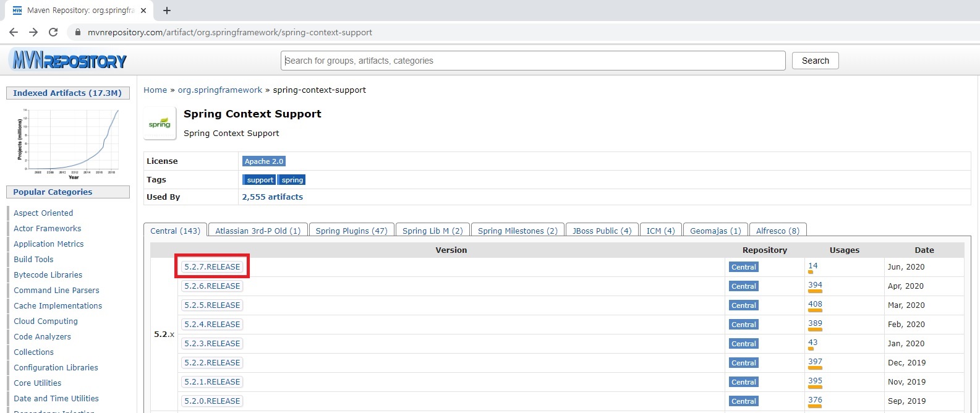Viewport: 980px width, 413px height.
Task: Open the 389 usages link
Action: coord(815,323)
